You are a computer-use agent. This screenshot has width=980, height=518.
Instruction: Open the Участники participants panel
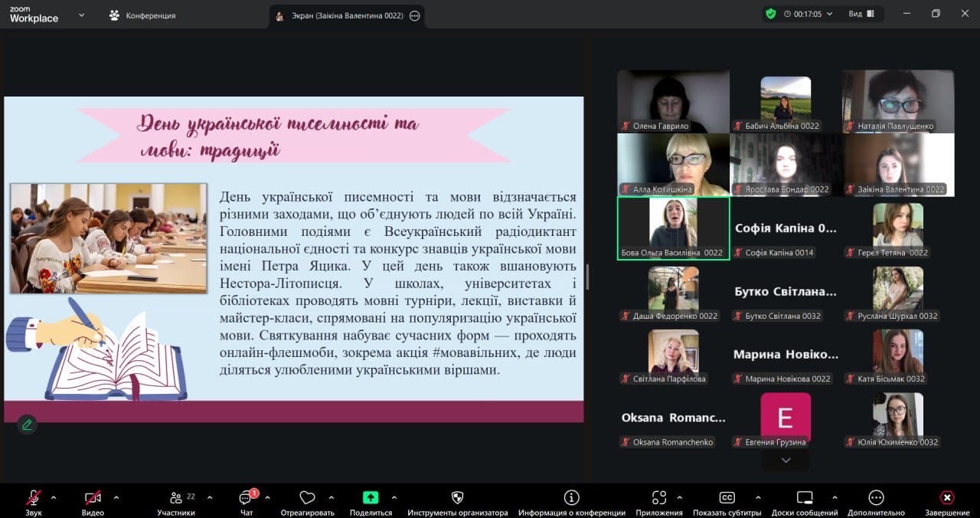point(176,498)
